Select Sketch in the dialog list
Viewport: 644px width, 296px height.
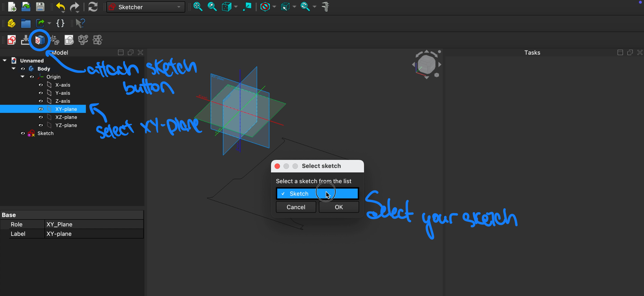[x=299, y=194]
